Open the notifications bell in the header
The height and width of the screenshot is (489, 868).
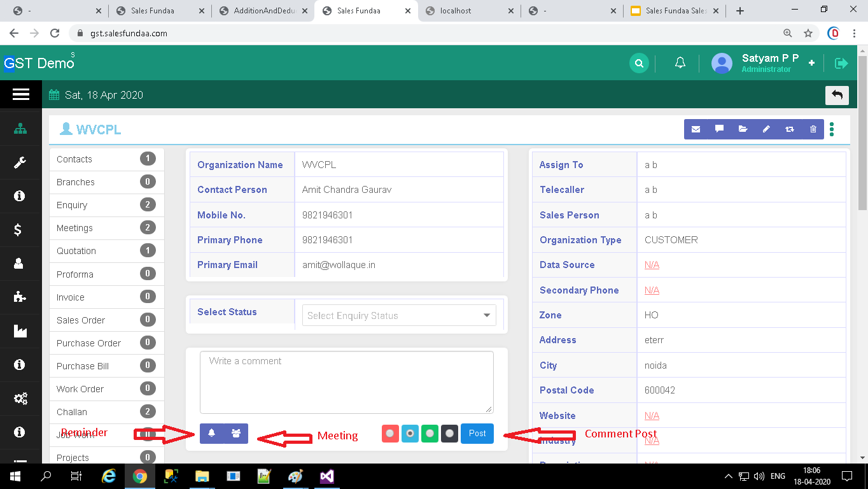[x=680, y=63]
